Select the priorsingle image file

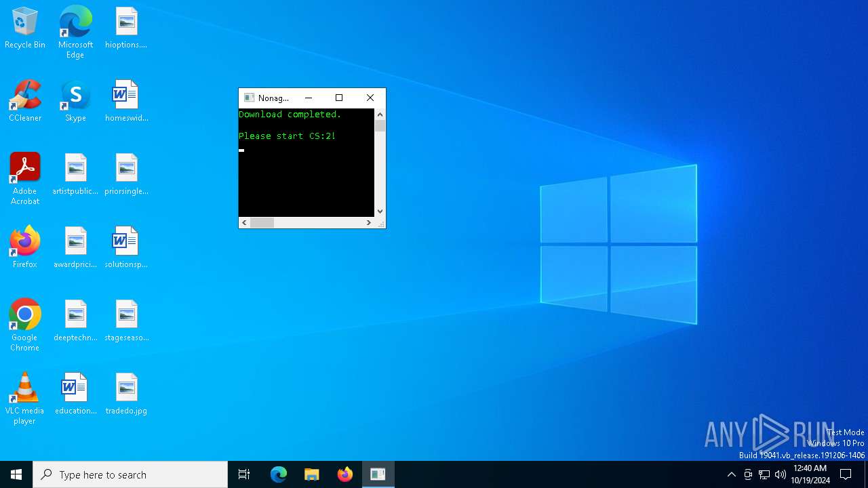(x=126, y=175)
